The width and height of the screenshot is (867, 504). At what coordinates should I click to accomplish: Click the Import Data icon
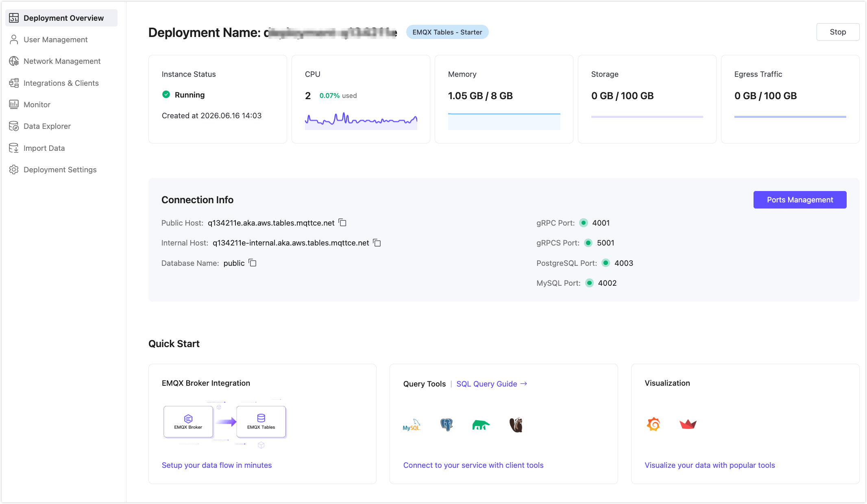(14, 148)
